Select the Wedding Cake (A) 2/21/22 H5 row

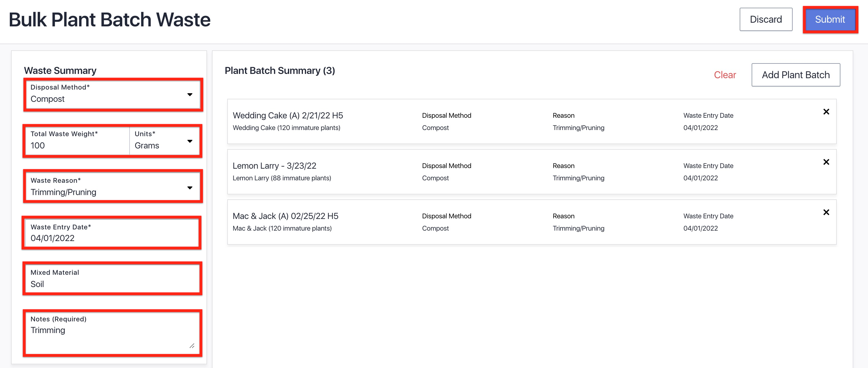click(532, 121)
